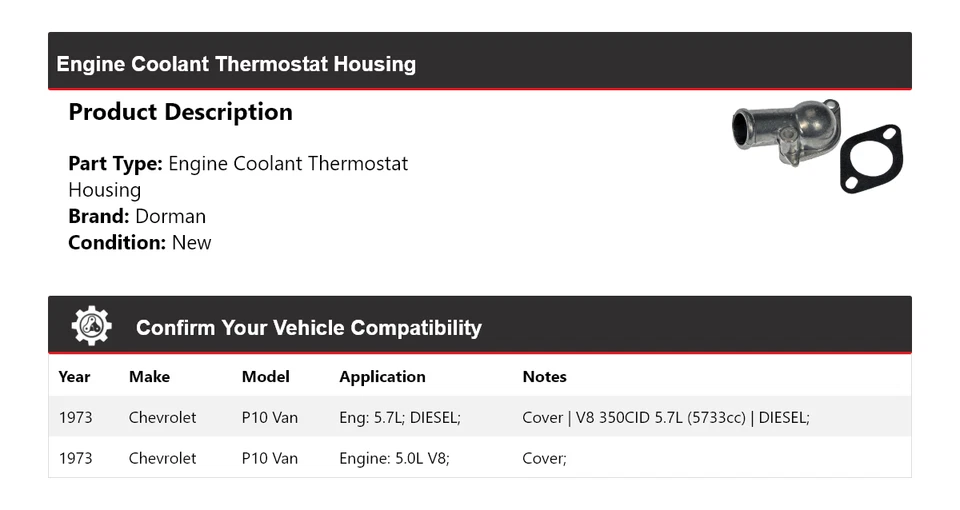This screenshot has width=960, height=510.
Task: Click the Engine Coolant Thermostat Housing title bar
Action: 236,64
